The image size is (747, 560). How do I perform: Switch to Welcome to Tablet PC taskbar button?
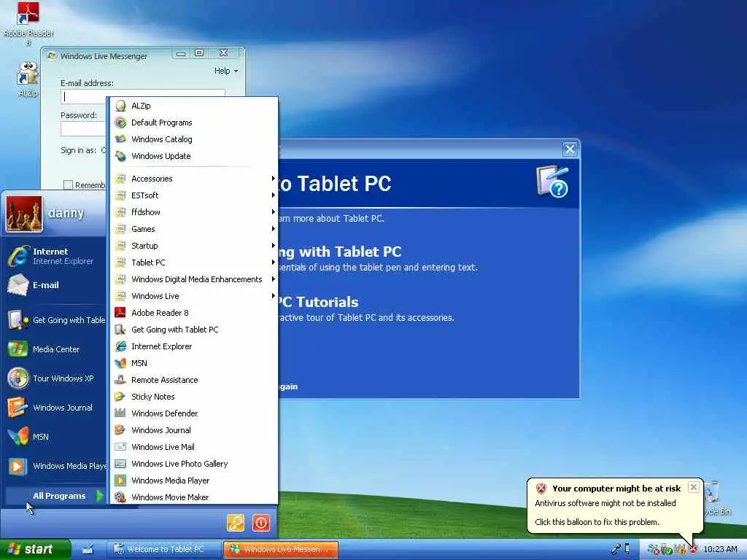(164, 549)
